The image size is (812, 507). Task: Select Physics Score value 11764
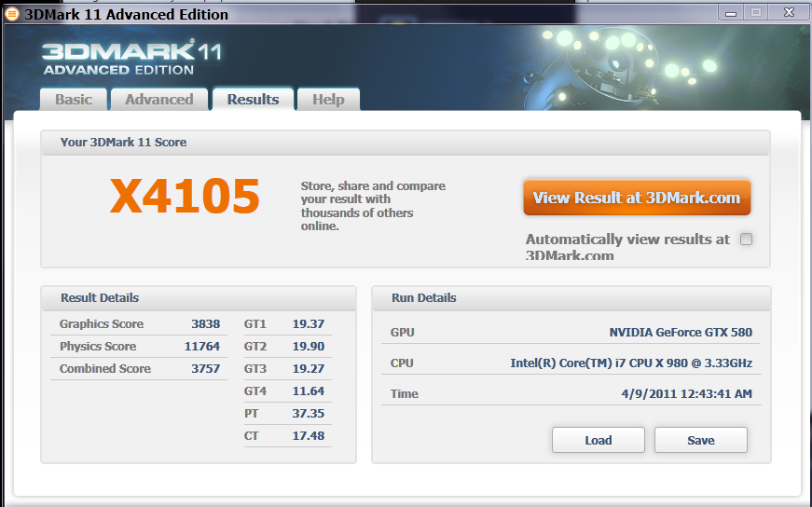(x=202, y=346)
